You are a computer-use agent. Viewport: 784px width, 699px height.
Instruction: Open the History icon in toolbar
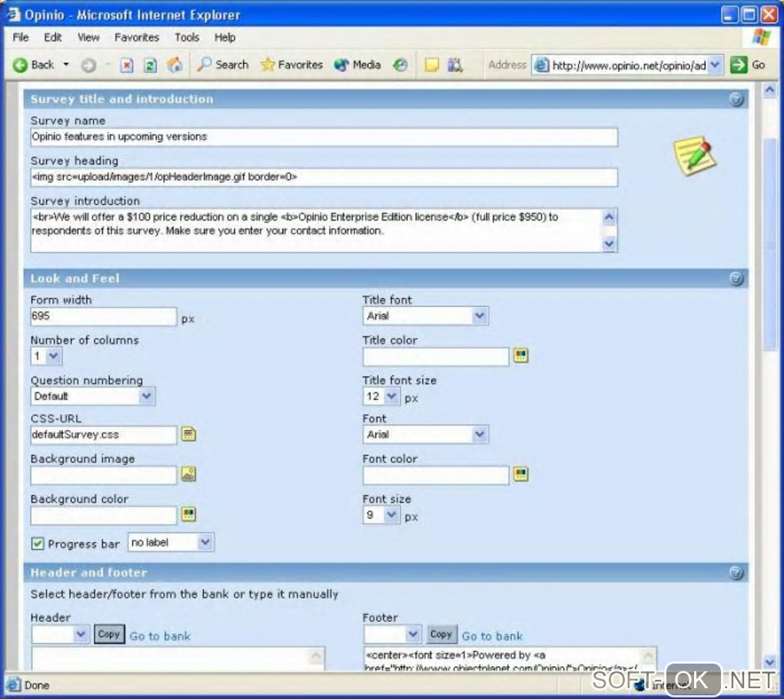(x=400, y=65)
